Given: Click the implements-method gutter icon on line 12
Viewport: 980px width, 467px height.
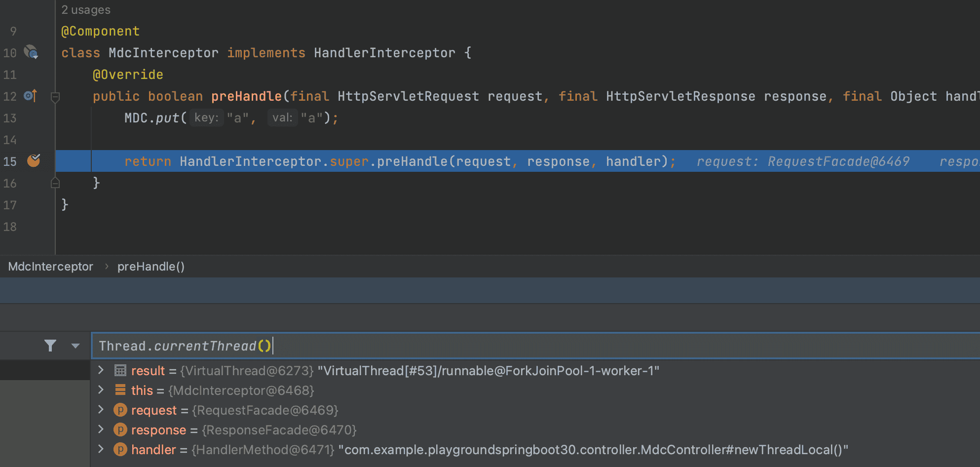Looking at the screenshot, I should (31, 95).
